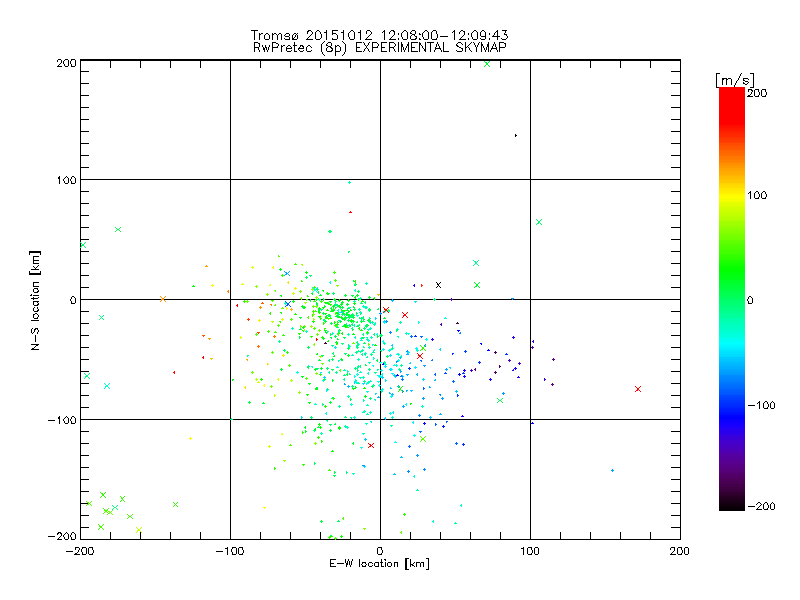The image size is (800, 600).
Task: Click the green X marker on the top border
Action: (x=487, y=64)
